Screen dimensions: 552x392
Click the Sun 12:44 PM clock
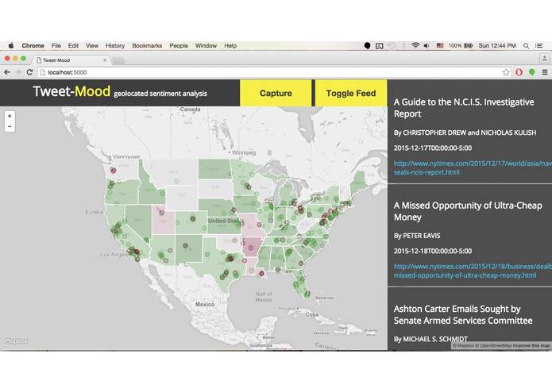(x=497, y=46)
